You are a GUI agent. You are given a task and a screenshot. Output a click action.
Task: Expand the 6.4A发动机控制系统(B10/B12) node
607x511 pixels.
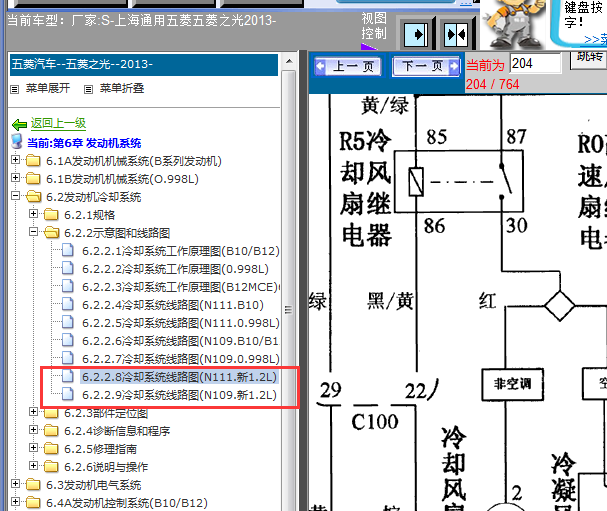[15, 502]
